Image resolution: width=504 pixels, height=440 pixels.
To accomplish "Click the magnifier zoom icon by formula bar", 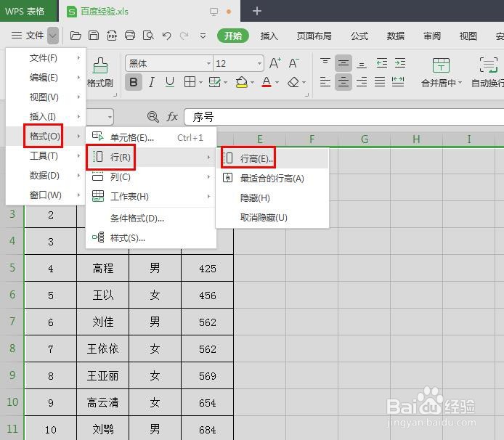I will 153,116.
